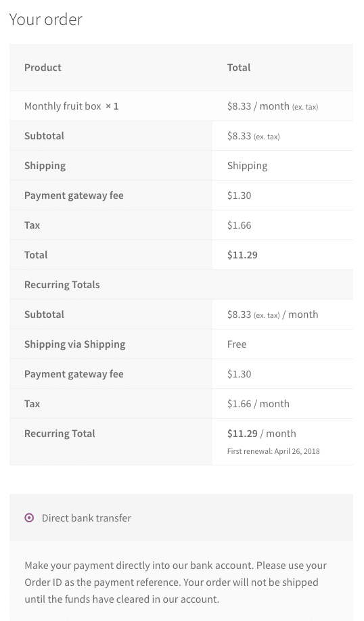Click the first Payment gateway fee $1.30 amount
Screen dimensions: 364x621
coord(240,195)
